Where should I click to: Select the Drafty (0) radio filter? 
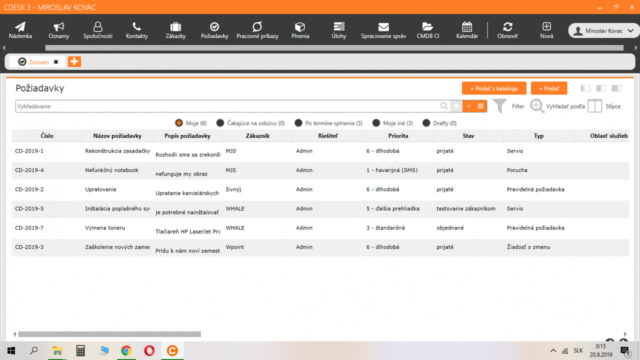click(426, 123)
